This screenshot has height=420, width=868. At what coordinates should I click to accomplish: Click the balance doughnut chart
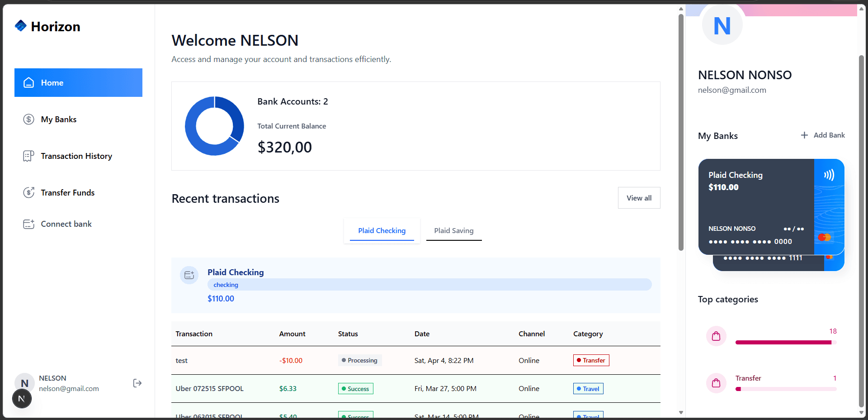[x=214, y=126]
